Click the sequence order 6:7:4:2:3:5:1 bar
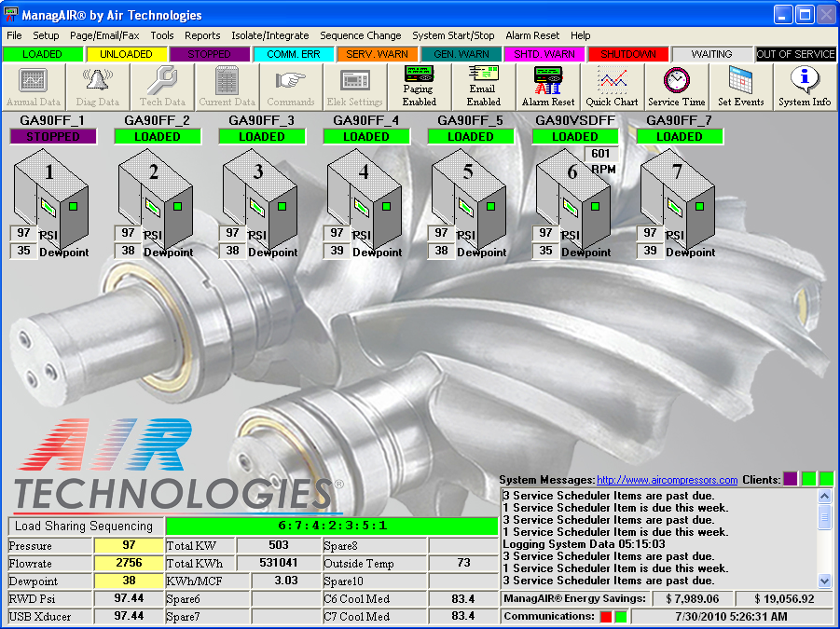This screenshot has height=629, width=840. (332, 526)
